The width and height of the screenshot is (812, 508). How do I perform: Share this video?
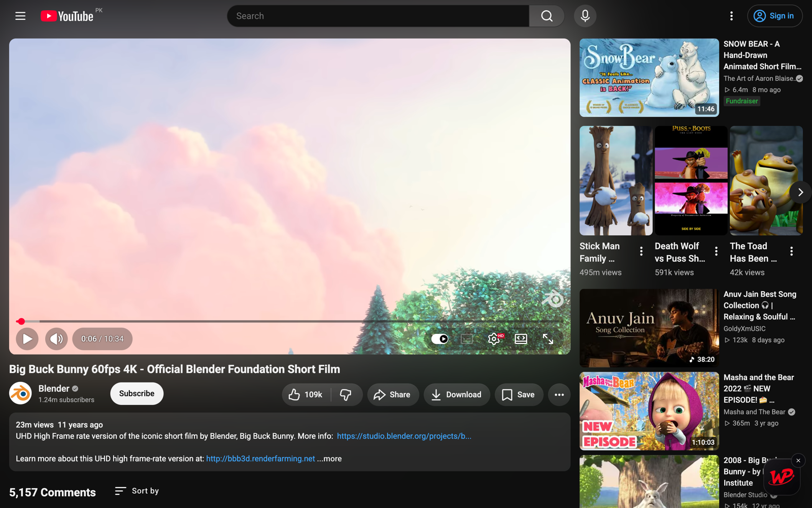393,395
